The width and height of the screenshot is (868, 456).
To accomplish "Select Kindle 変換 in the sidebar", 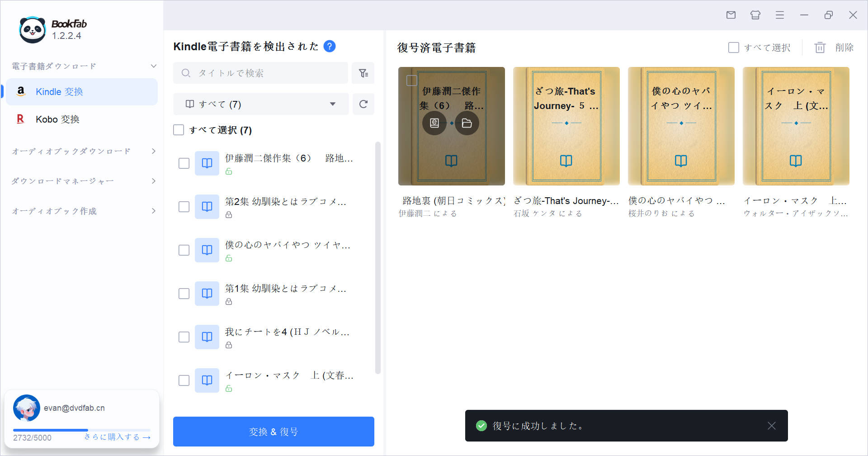I will (59, 91).
